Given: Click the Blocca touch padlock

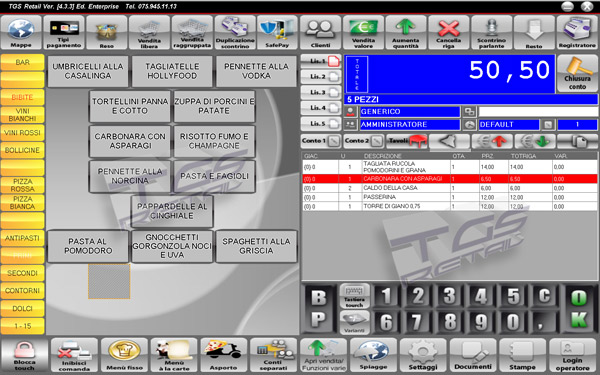Looking at the screenshot, I should click(x=24, y=355).
